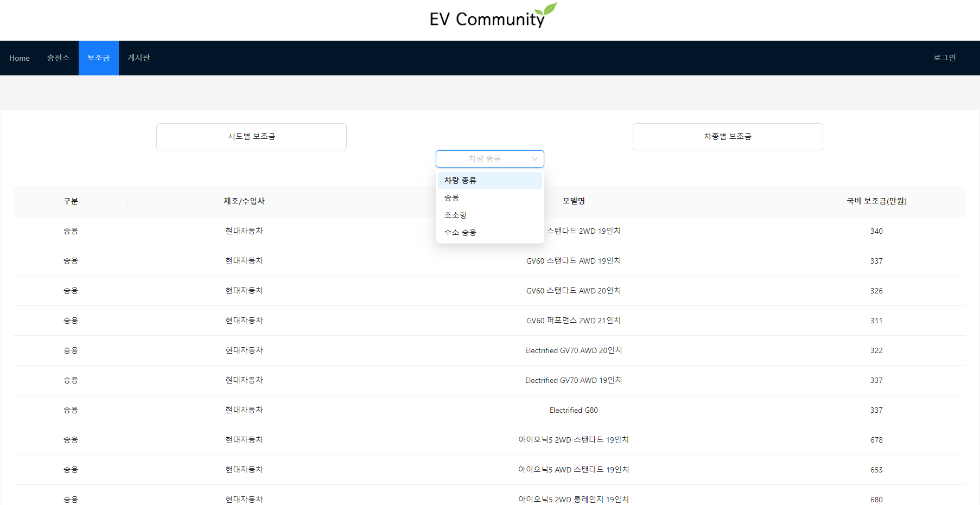Choose 초소형 from the dropdown list
The height and width of the screenshot is (505, 980).
click(455, 215)
